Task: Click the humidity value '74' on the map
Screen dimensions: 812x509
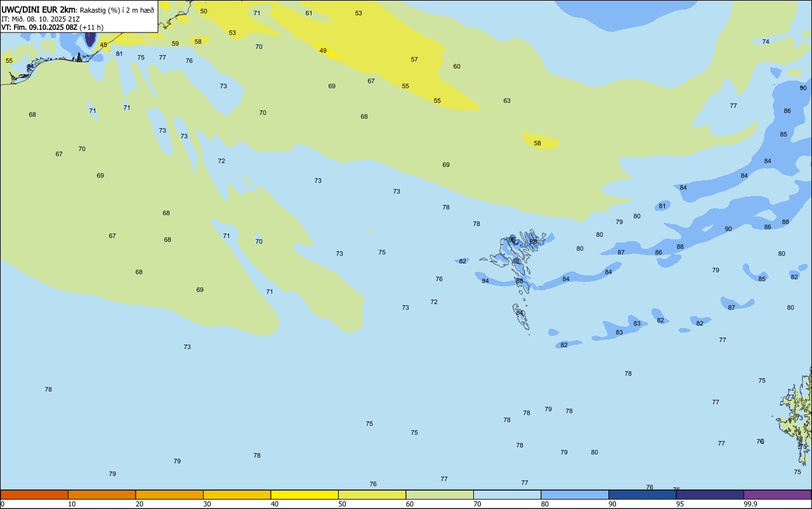Action: [766, 42]
